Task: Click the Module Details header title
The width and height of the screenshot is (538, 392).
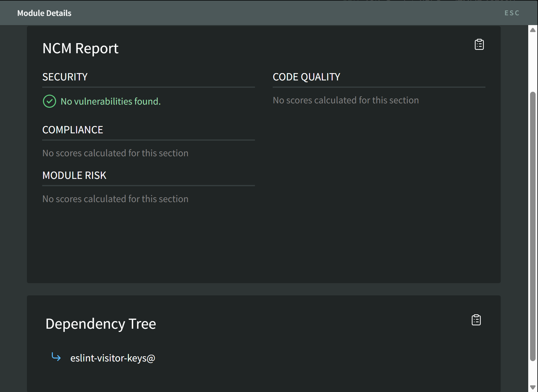Action: coord(44,13)
